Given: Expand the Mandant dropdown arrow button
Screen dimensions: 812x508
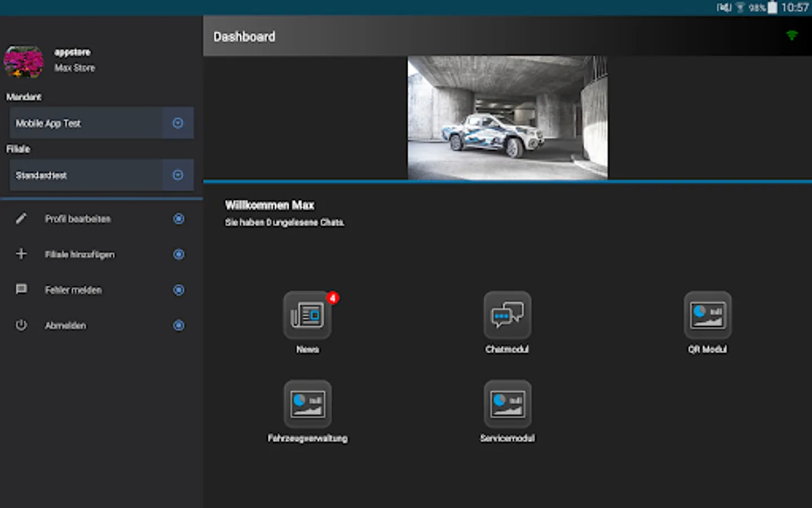Looking at the screenshot, I should pos(178,123).
